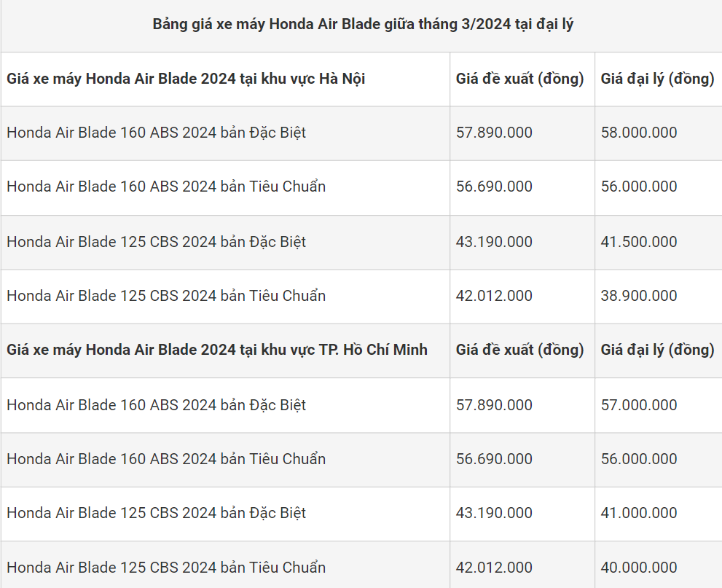Click the Hồ Chí Minh section's "Giá đại lý (đồng)" header

click(657, 350)
